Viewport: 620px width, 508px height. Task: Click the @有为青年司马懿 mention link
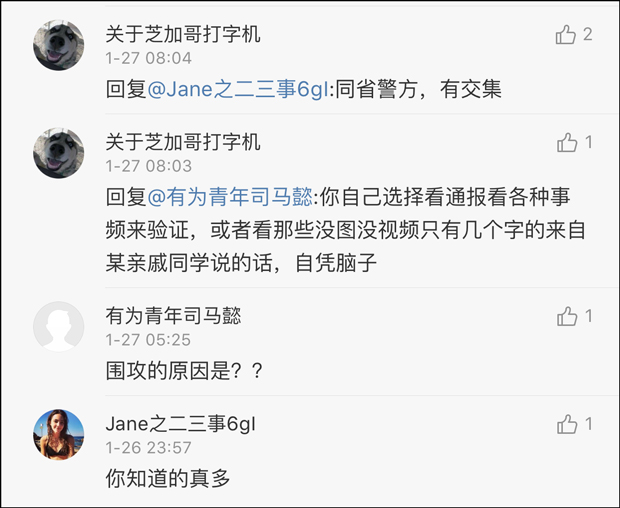pyautogui.click(x=230, y=197)
